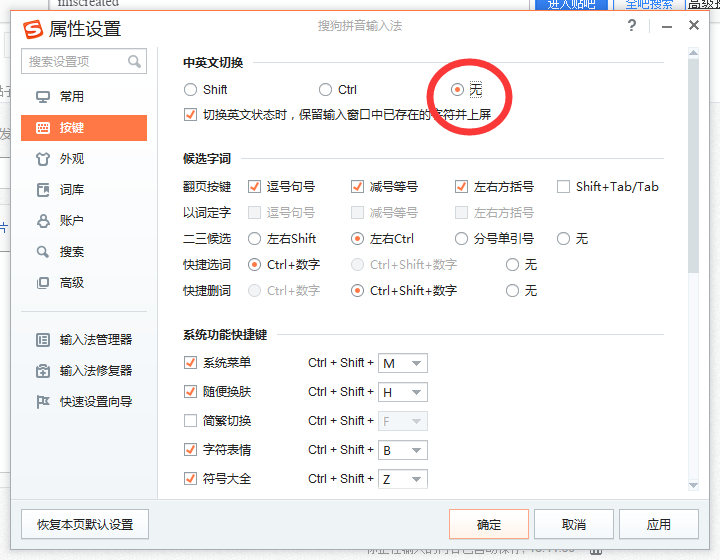Click the flag icon next to 快速设置向导
Image resolution: width=720 pixels, height=560 pixels.
[x=43, y=402]
